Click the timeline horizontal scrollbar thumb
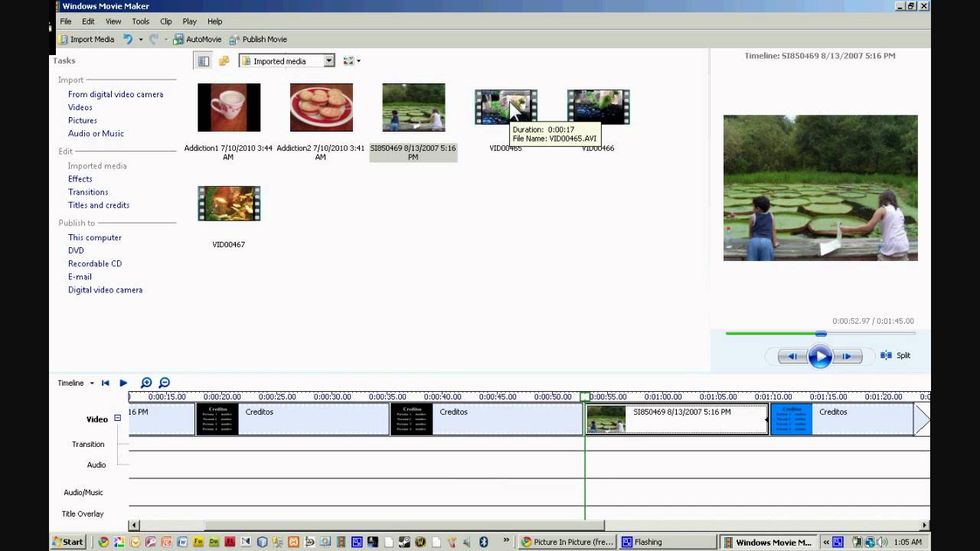Viewport: 980px width, 551px height. (404, 525)
